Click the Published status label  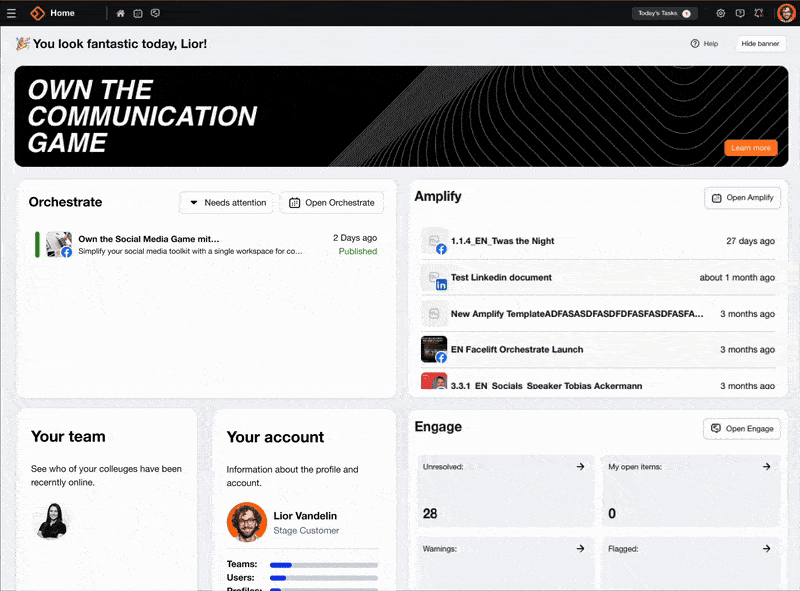[x=358, y=251]
